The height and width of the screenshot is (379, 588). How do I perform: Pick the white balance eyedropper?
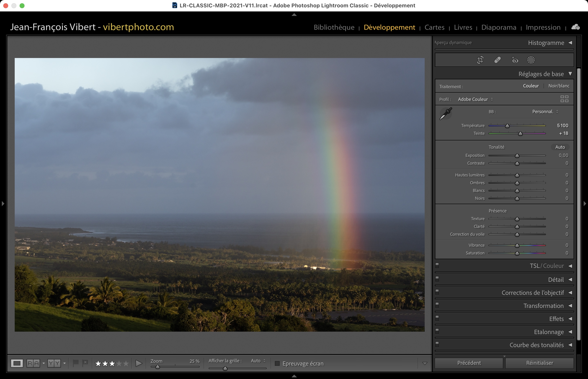[x=445, y=114]
